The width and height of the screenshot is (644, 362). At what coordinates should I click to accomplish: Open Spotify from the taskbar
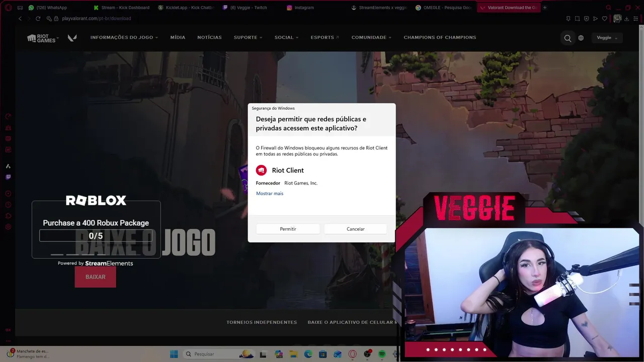tap(382, 354)
